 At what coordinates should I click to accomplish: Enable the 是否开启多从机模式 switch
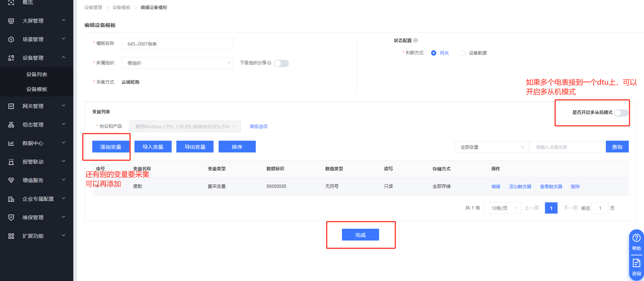621,113
